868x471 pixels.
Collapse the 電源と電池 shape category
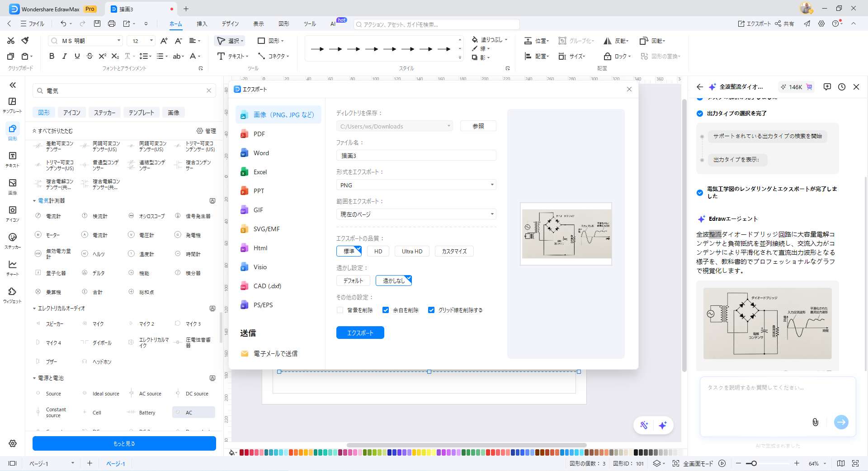click(x=34, y=378)
